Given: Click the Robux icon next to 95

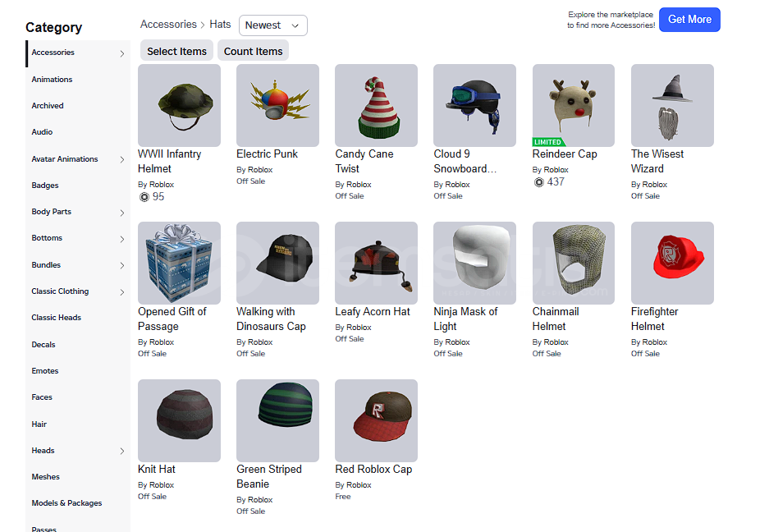Looking at the screenshot, I should pos(144,197).
